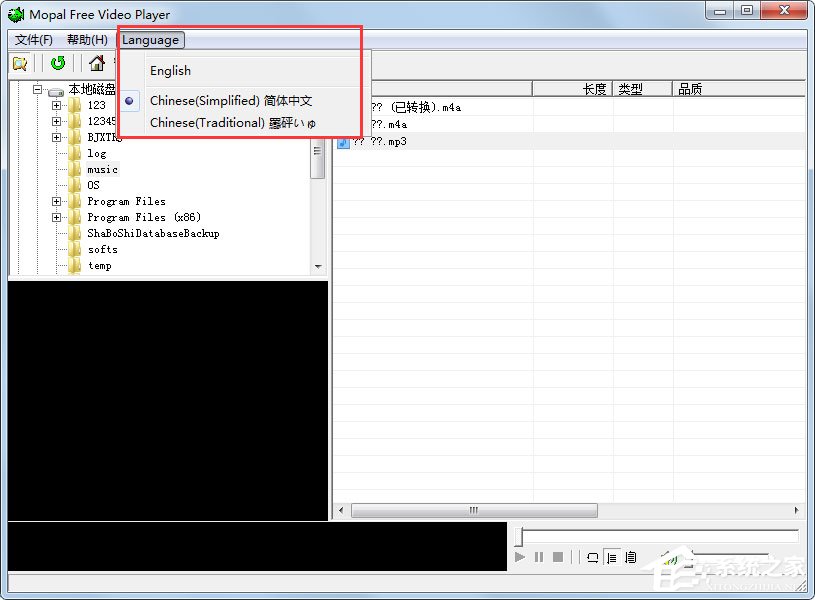The width and height of the screenshot is (815, 600).
Task: Click the music folder icon in tree
Action: [75, 169]
